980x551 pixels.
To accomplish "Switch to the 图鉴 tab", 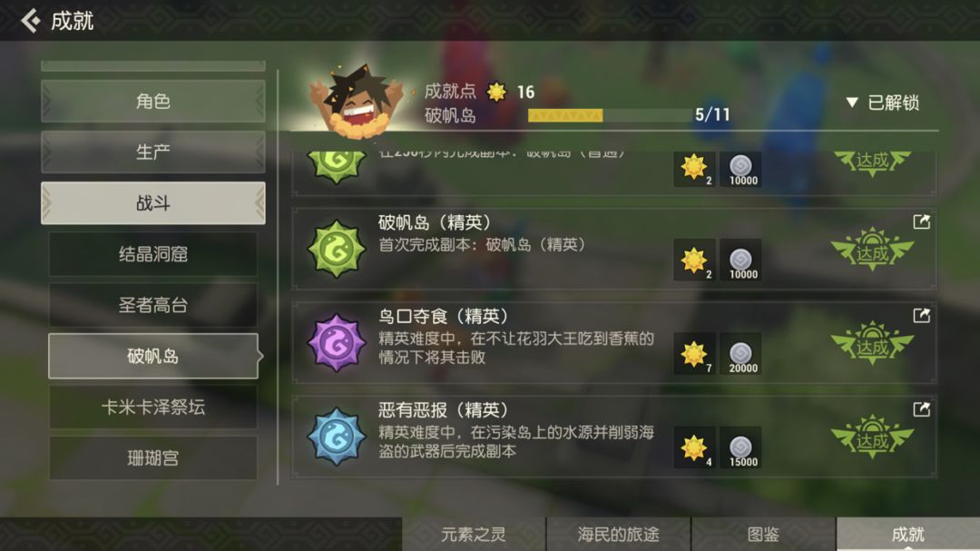I will (x=763, y=534).
